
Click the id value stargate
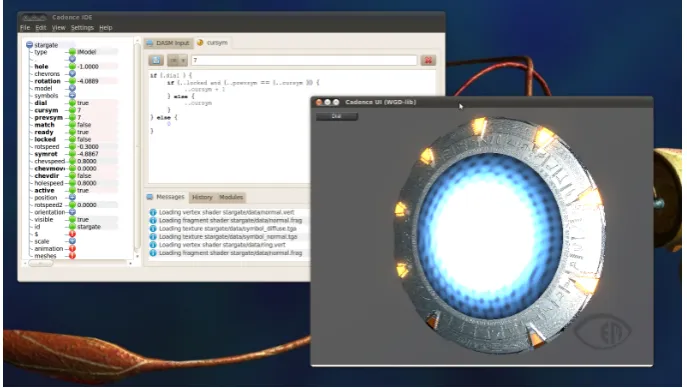pos(89,226)
